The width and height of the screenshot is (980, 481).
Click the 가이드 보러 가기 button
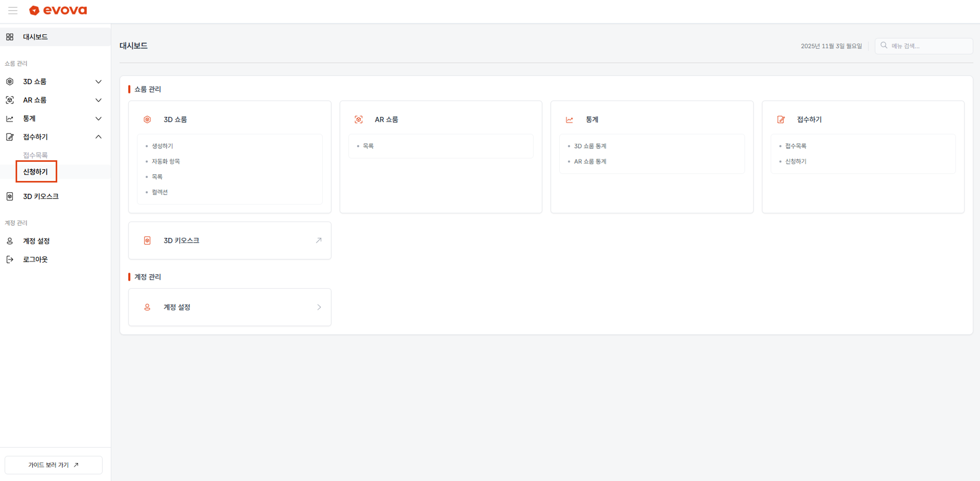click(x=53, y=465)
